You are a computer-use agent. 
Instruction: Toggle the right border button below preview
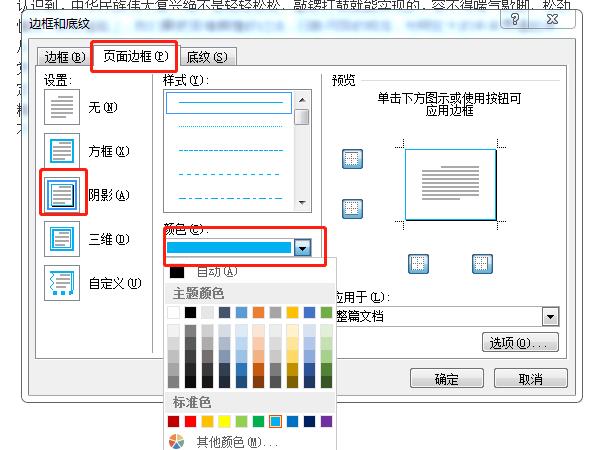coord(482,263)
